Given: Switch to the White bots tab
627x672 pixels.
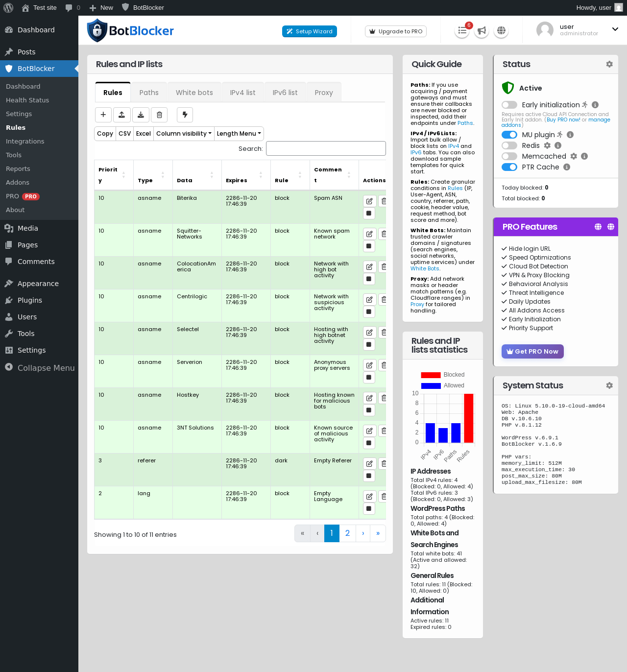Looking at the screenshot, I should tap(194, 93).
